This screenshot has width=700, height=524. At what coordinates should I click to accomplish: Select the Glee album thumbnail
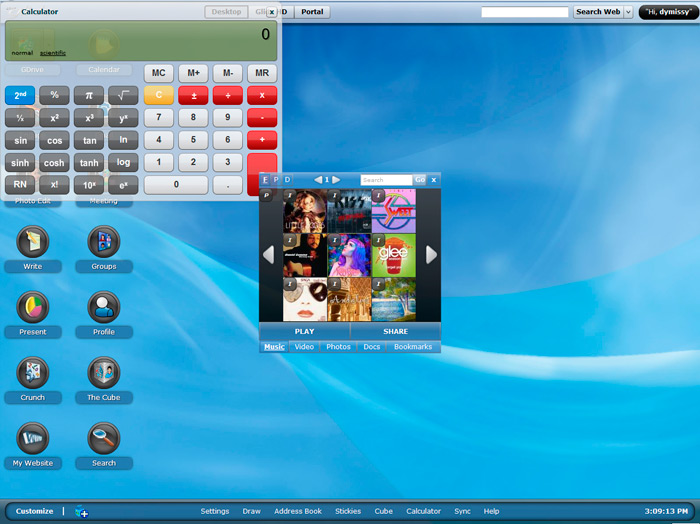(393, 255)
